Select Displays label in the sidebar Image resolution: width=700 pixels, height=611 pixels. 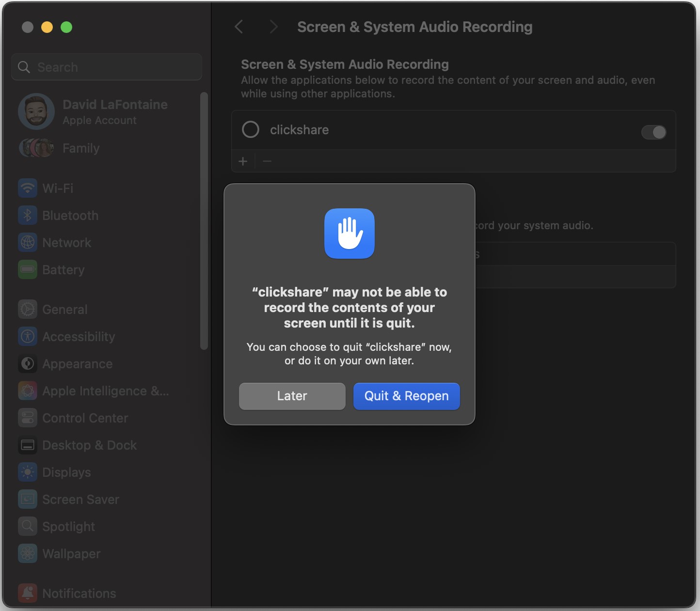(66, 472)
